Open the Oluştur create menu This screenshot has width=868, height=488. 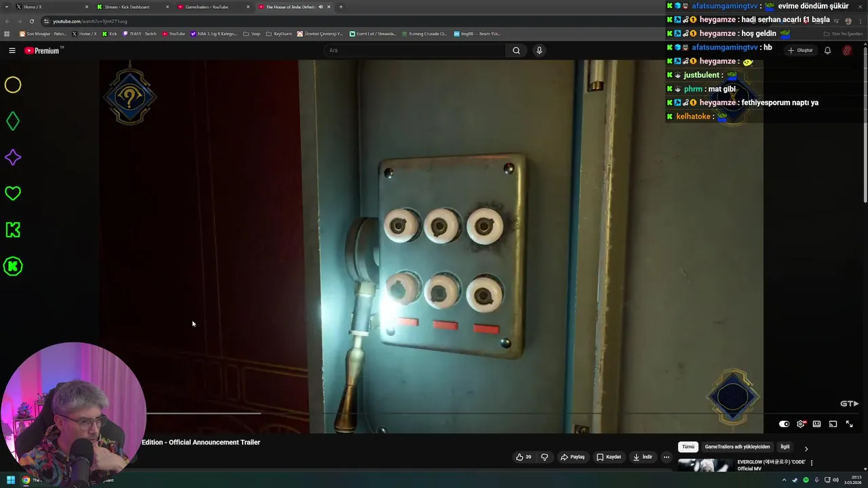point(801,50)
